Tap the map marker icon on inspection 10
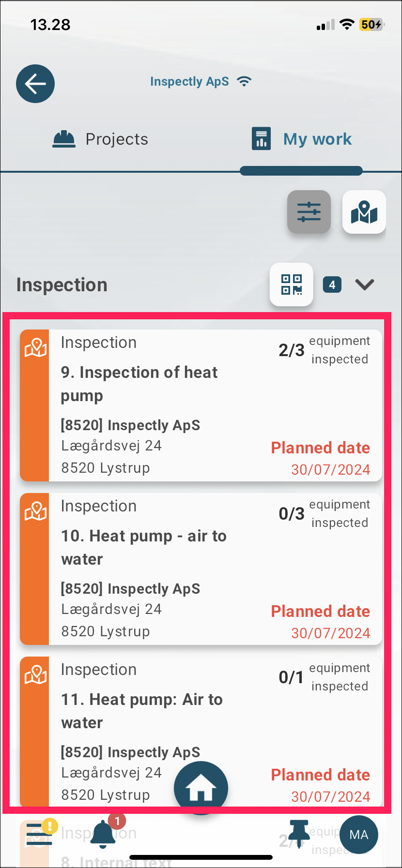Image resolution: width=402 pixels, height=868 pixels. coord(35,511)
